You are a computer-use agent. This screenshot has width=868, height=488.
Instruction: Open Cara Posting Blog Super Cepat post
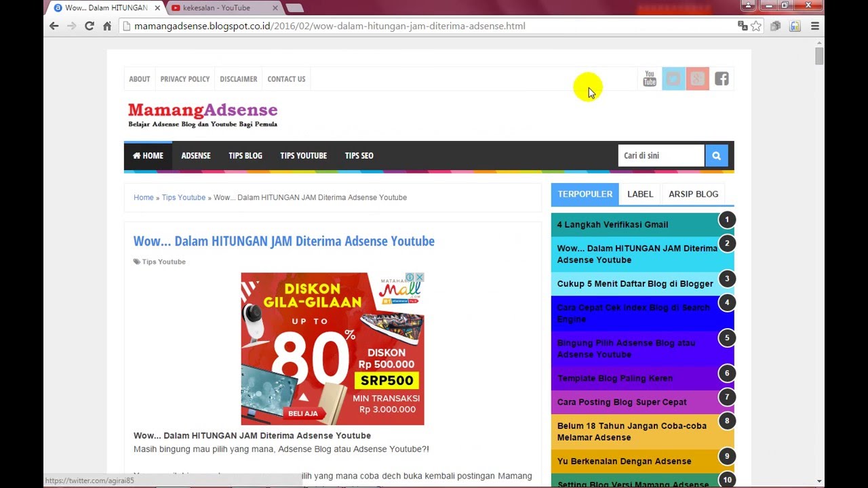[x=622, y=402]
